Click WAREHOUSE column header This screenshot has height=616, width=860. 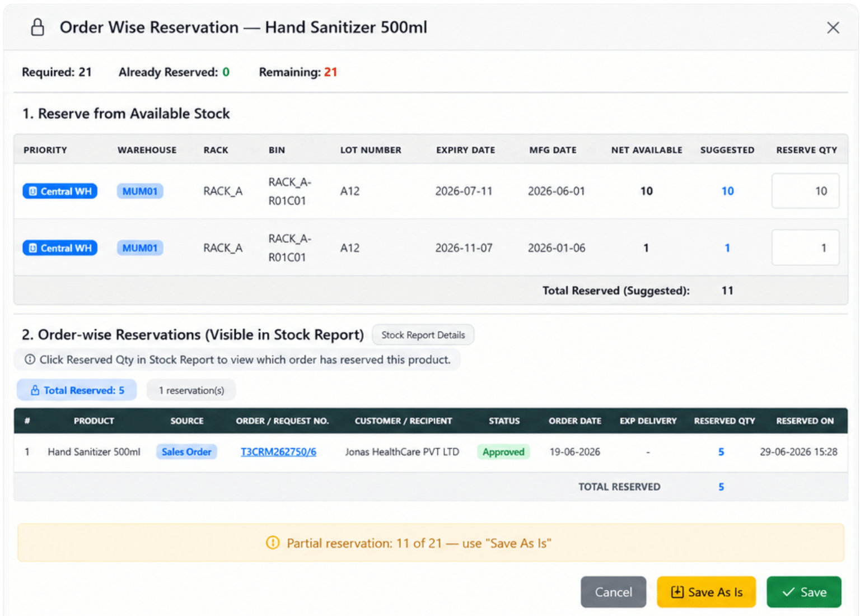[147, 150]
